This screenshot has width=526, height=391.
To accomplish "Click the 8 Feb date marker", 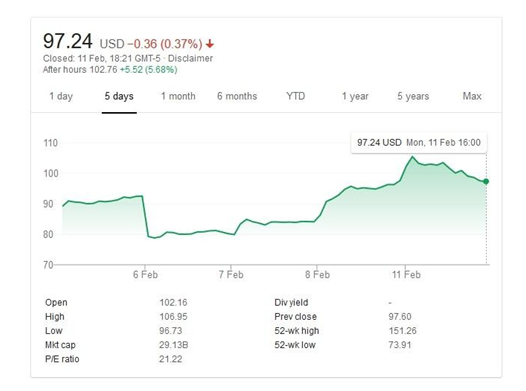I will tap(317, 275).
